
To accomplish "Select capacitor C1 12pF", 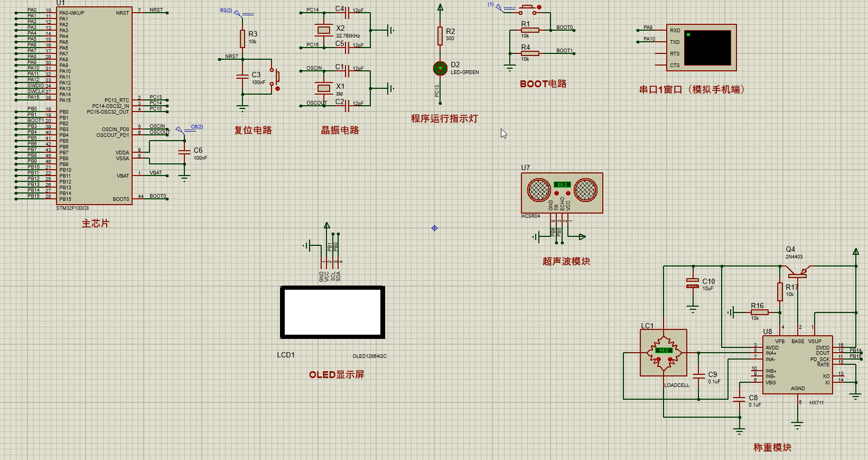I will click(347, 71).
